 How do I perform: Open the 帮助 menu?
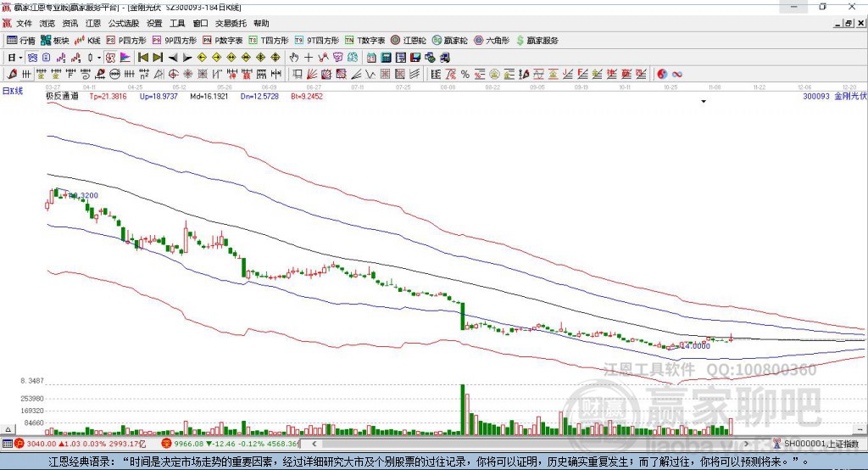click(x=261, y=23)
